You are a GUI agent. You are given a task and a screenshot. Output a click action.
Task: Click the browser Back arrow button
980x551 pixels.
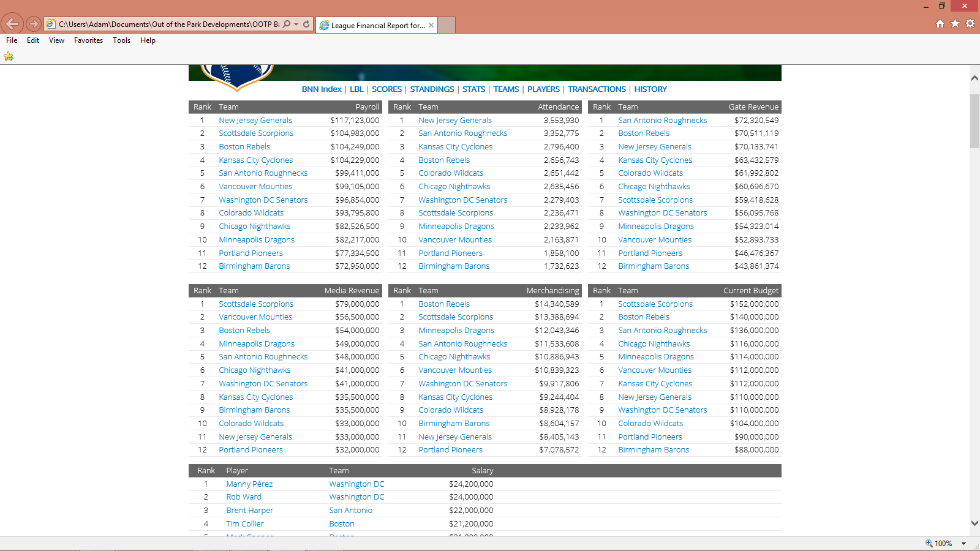click(x=12, y=24)
